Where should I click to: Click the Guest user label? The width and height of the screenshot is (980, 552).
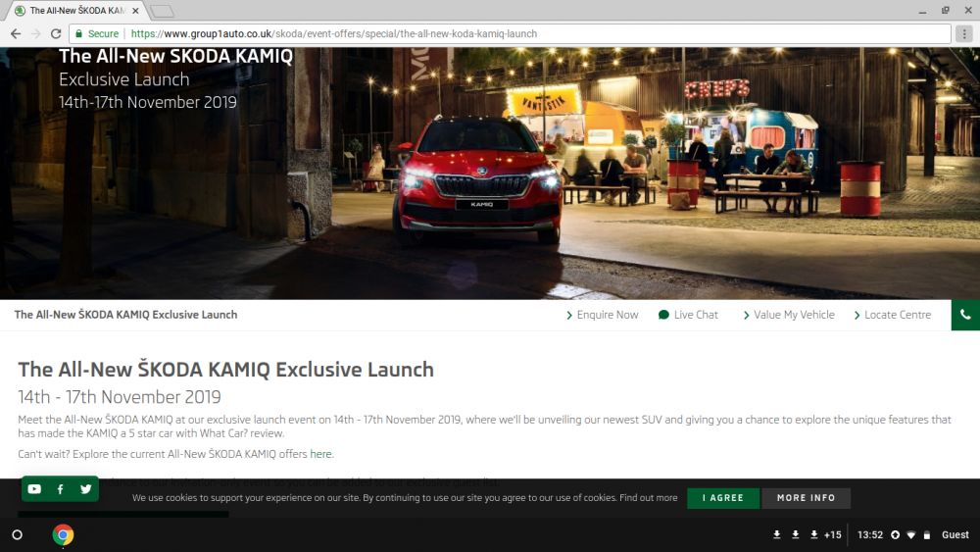pyautogui.click(x=955, y=535)
